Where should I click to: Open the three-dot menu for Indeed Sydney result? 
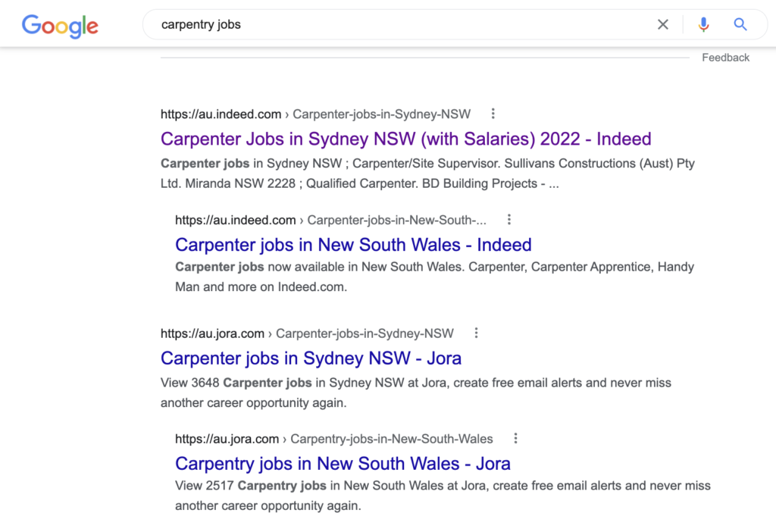click(493, 114)
